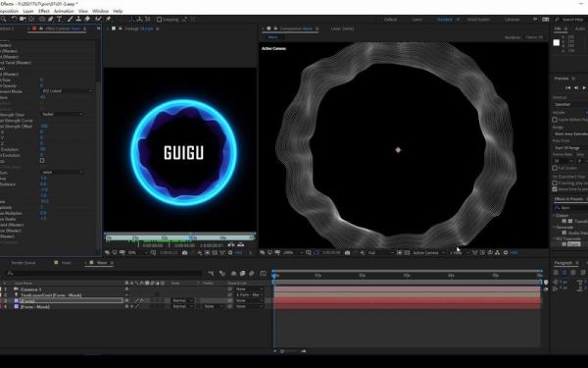Select the Standard workspace

[444, 20]
